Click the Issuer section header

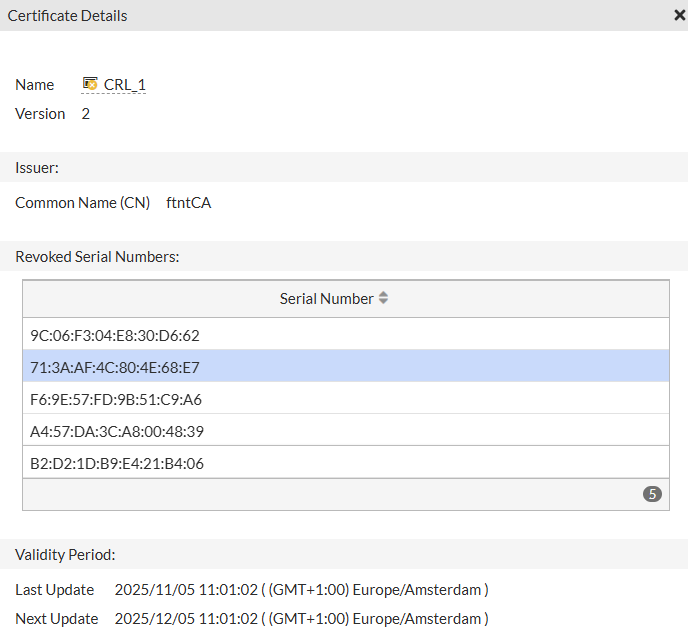point(37,167)
